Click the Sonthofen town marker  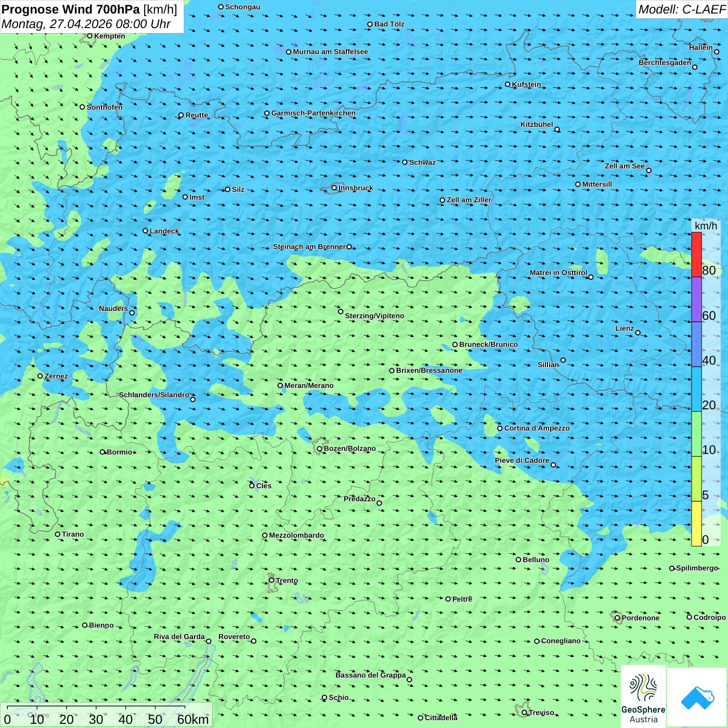coord(82,107)
